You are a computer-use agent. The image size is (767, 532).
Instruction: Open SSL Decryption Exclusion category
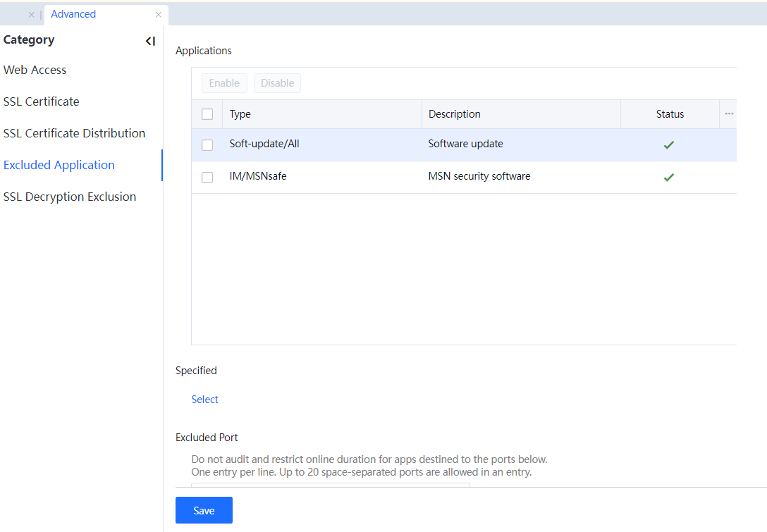[70, 197]
